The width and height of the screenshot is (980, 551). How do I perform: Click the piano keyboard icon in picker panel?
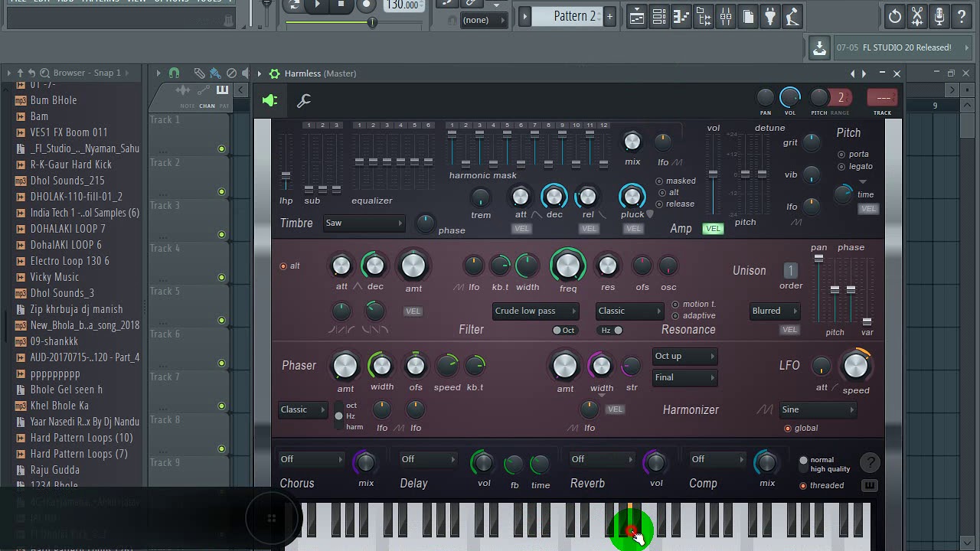[x=222, y=90]
